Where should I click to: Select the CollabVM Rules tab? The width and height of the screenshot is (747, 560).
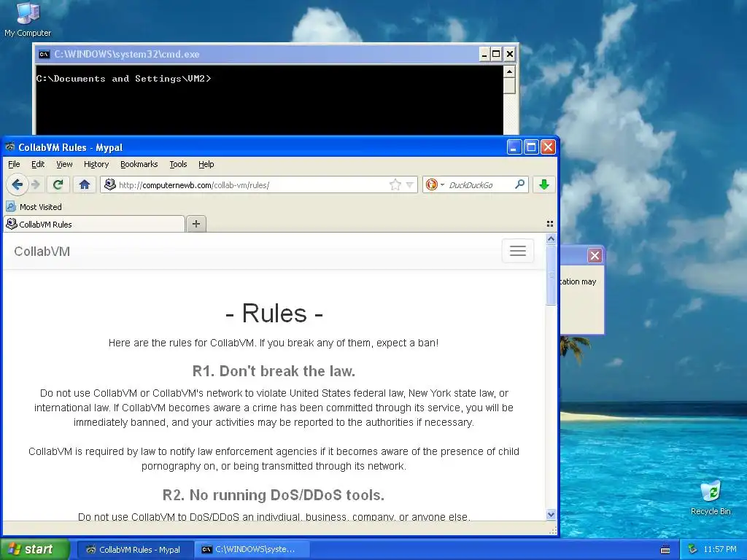(94, 224)
